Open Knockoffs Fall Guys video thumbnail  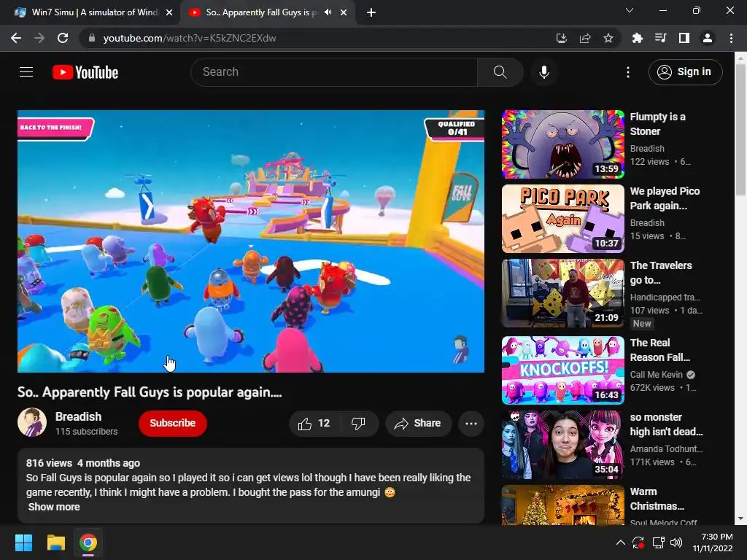[562, 370]
